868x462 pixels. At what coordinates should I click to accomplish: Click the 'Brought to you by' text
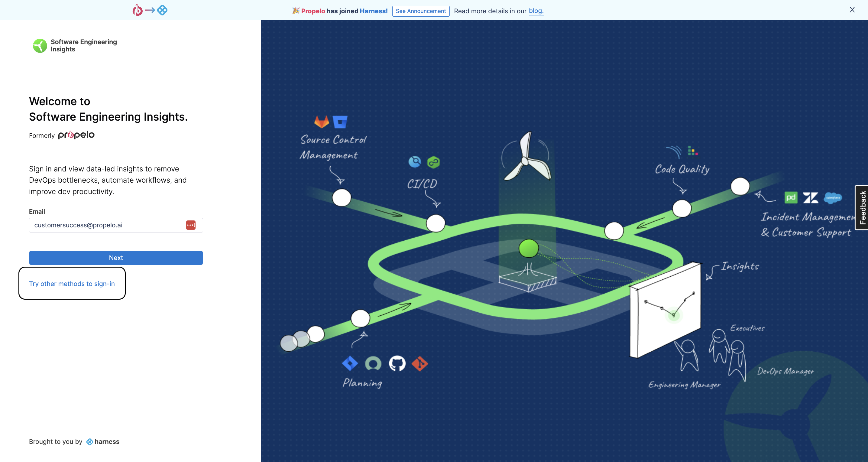[x=56, y=441]
